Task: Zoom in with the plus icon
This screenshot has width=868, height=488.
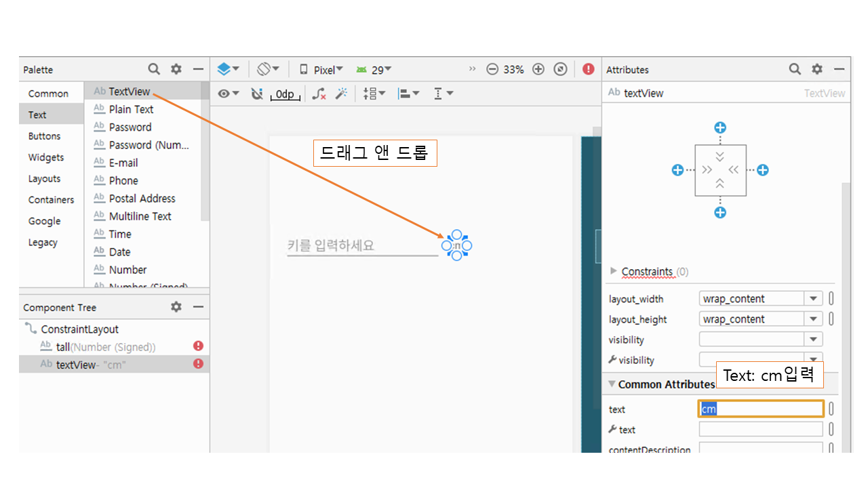Action: click(538, 69)
